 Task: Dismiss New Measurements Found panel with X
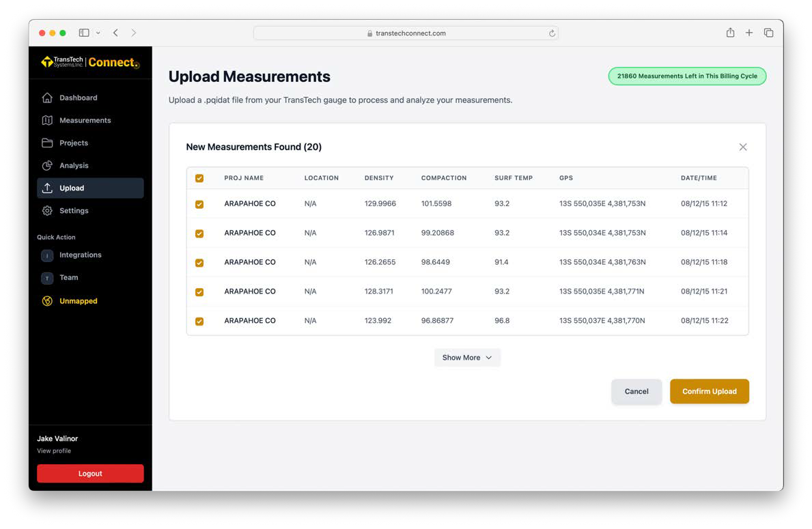[742, 147]
